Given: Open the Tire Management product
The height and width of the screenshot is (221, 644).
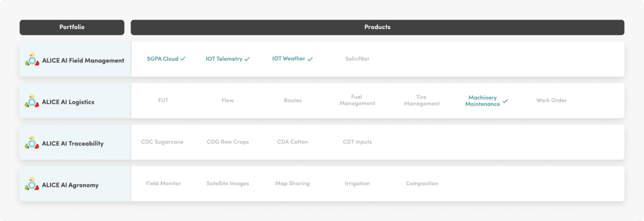Looking at the screenshot, I should pos(422,100).
